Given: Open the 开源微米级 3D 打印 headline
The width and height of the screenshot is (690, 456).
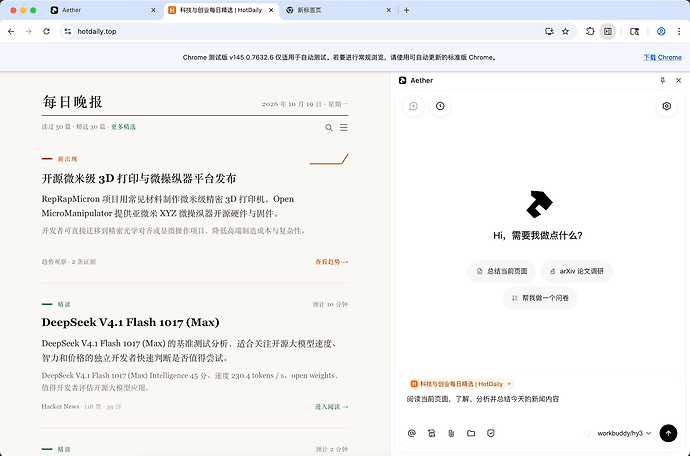Looking at the screenshot, I should [x=139, y=178].
